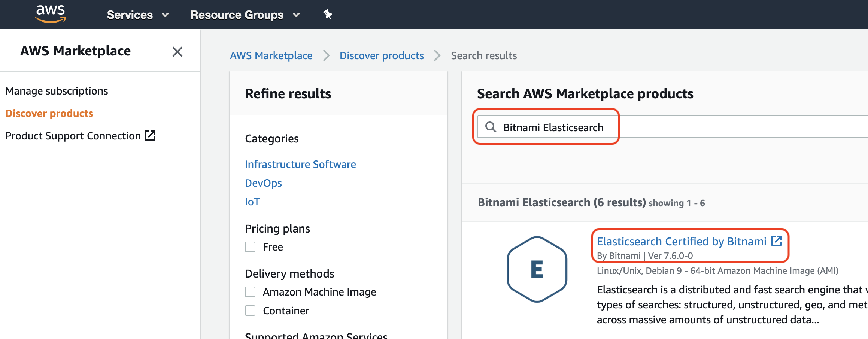Close the AWS Marketplace side panel
The height and width of the screenshot is (339, 868).
coord(177,51)
